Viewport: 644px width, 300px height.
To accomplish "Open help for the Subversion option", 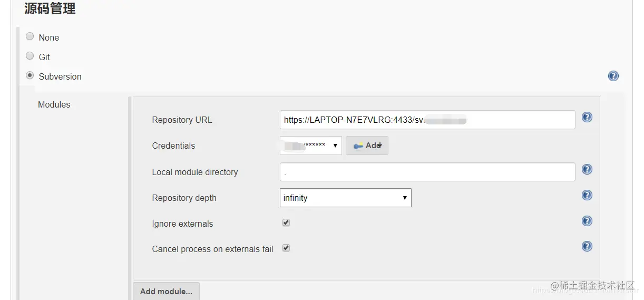I will [613, 76].
